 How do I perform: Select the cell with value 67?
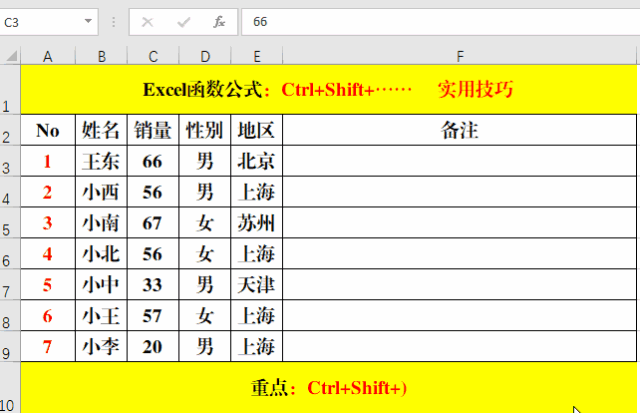(x=152, y=223)
